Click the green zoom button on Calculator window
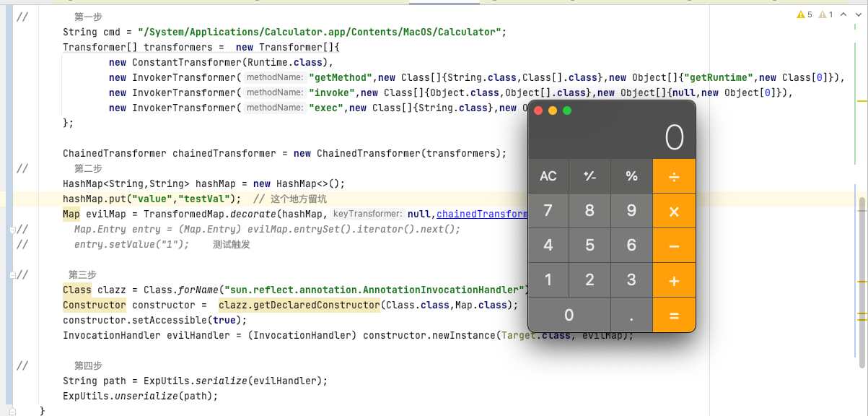Image resolution: width=868 pixels, height=416 pixels. [567, 110]
